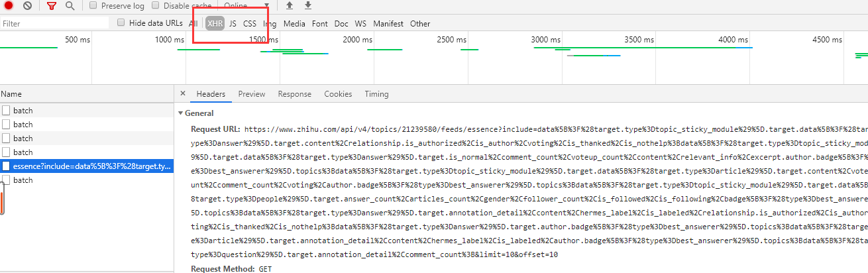The width and height of the screenshot is (868, 273).
Task: Select the essence?include=data request row
Action: [87, 166]
